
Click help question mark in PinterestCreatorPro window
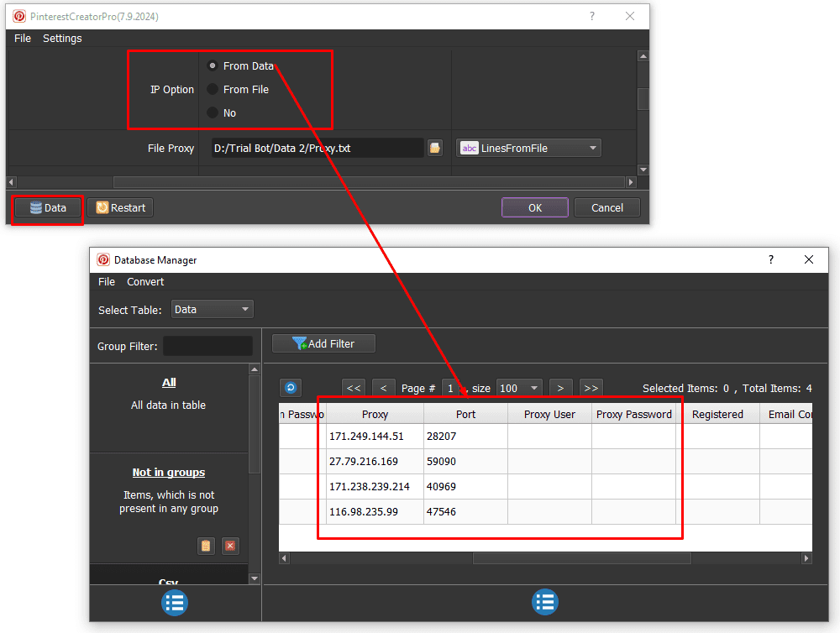pyautogui.click(x=592, y=16)
